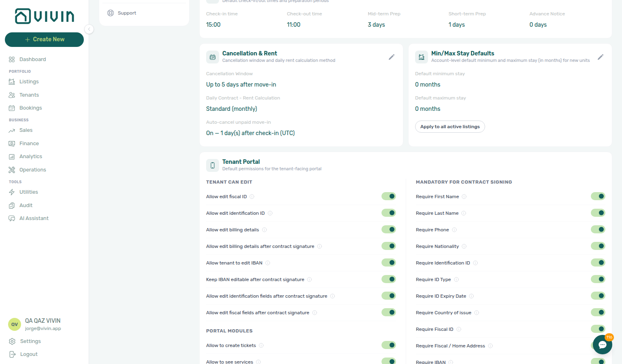The width and height of the screenshot is (622, 364).
Task: Show info for Allow tenant to edit IBAN
Action: point(268,263)
